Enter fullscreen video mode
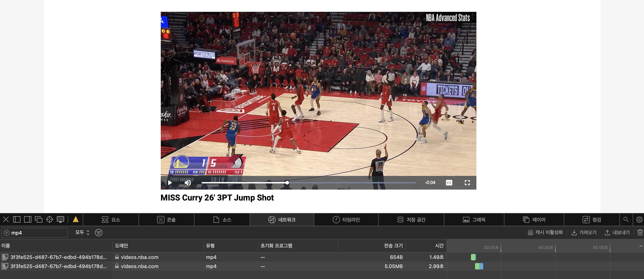 tap(467, 183)
